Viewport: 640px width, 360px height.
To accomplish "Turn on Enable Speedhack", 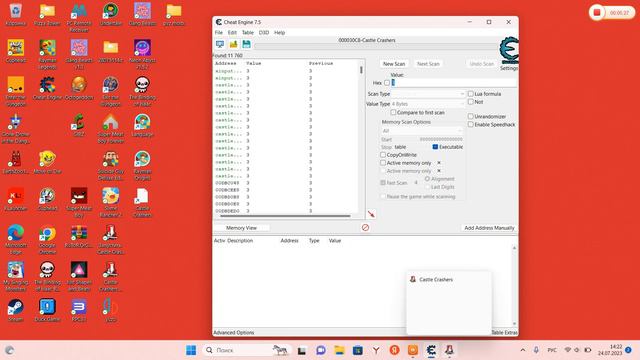I will pos(471,124).
